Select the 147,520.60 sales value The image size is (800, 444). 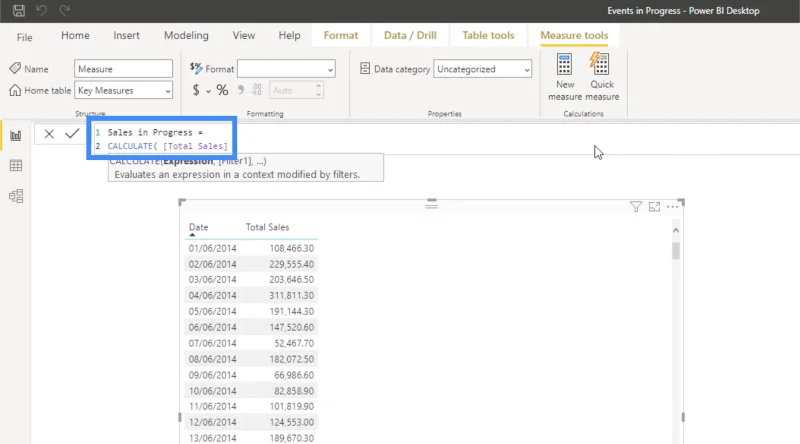point(291,327)
